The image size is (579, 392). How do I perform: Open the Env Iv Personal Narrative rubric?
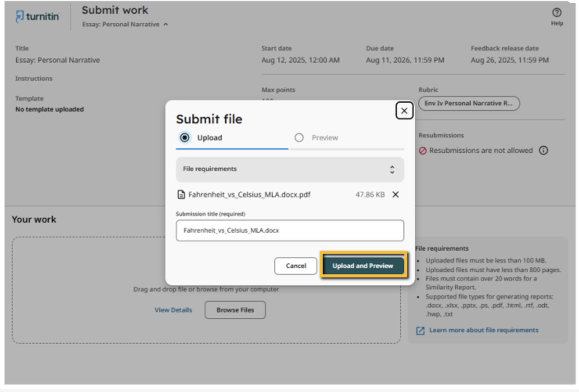point(469,103)
